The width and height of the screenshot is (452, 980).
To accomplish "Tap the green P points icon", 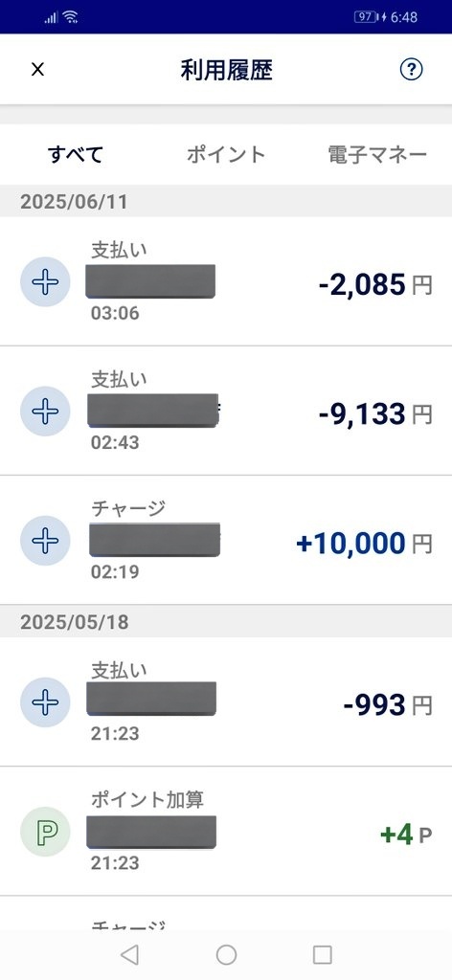I will point(45,832).
